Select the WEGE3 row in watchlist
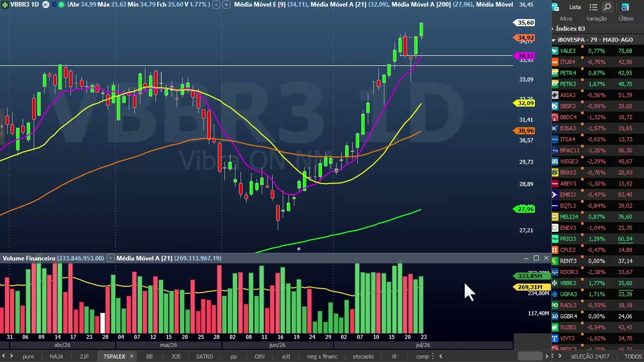644x362 pixels. pos(598,161)
